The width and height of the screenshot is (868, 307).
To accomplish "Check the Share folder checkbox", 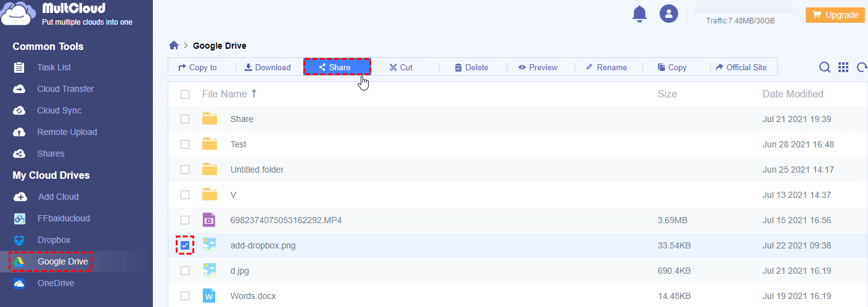I will [x=185, y=119].
